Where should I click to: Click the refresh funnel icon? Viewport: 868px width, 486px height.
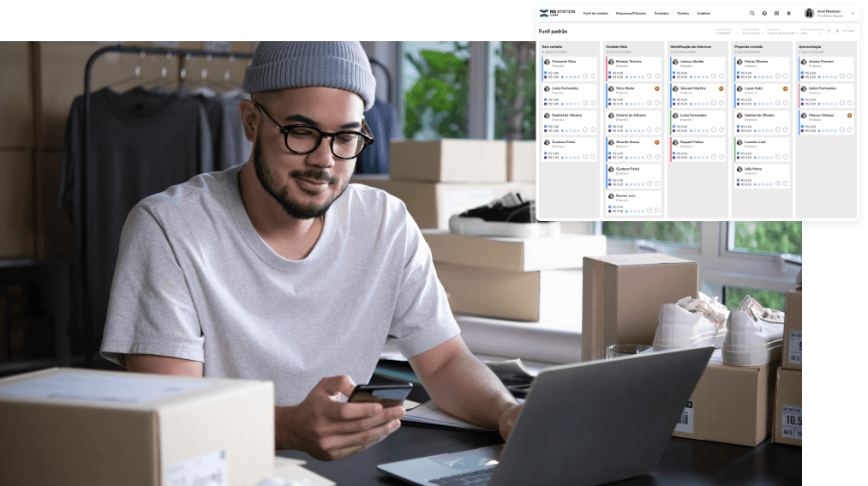[x=829, y=31]
